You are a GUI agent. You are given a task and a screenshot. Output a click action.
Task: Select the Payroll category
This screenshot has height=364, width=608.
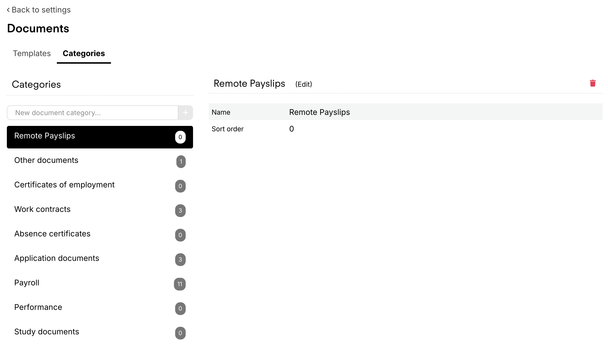pyautogui.click(x=100, y=284)
